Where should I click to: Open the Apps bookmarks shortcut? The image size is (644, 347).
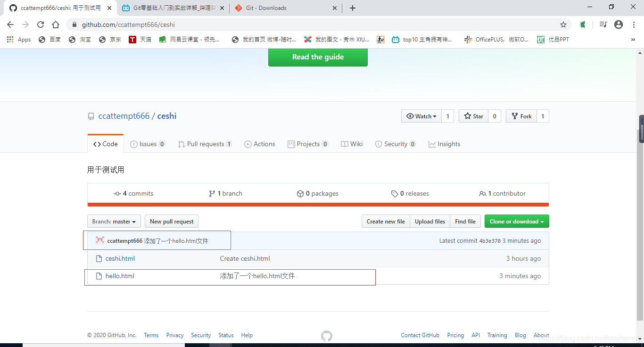pyautogui.click(x=19, y=40)
